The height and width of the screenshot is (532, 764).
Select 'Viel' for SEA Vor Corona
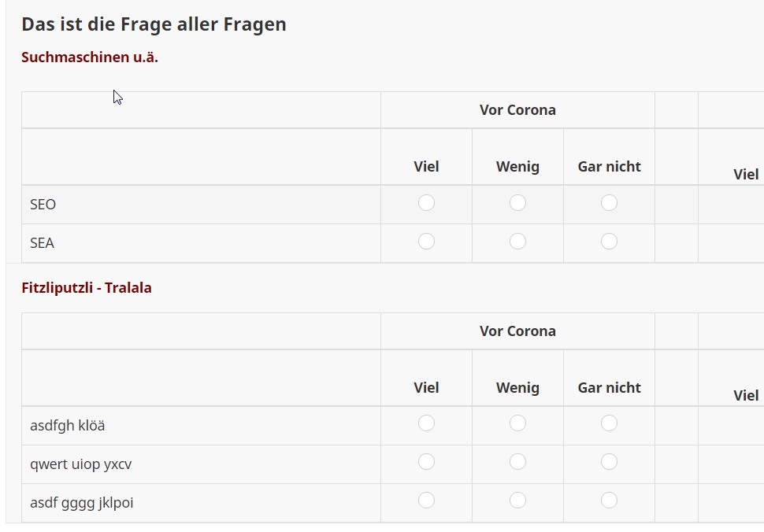coord(426,242)
